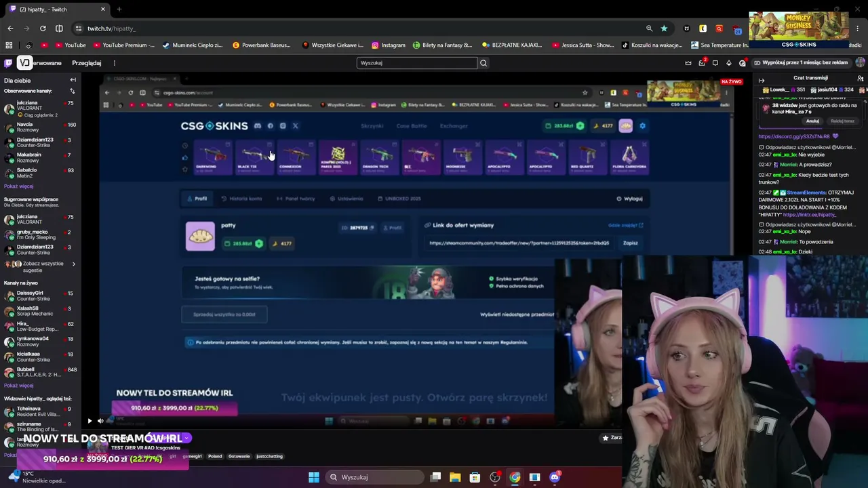Viewport: 868px width, 488px height.
Task: Click the Poland stream tag
Action: click(215, 456)
